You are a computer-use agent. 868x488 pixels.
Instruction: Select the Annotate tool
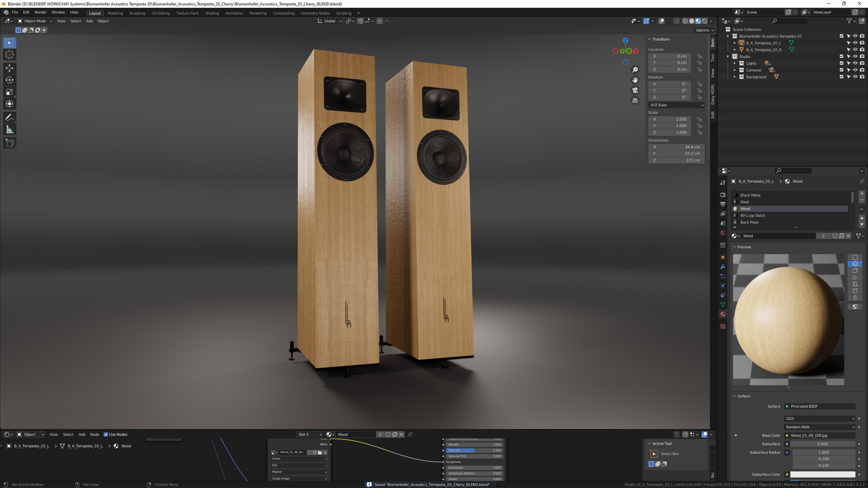point(9,117)
